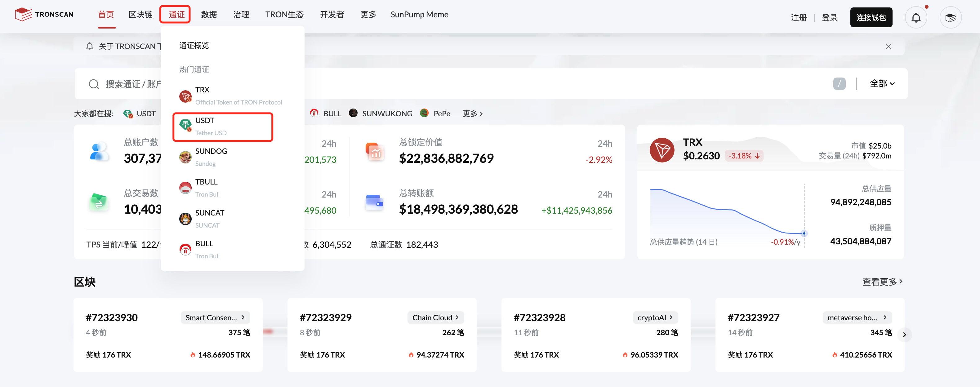
Task: Click flame icon beside 94.37274 TRX
Action: (x=411, y=355)
